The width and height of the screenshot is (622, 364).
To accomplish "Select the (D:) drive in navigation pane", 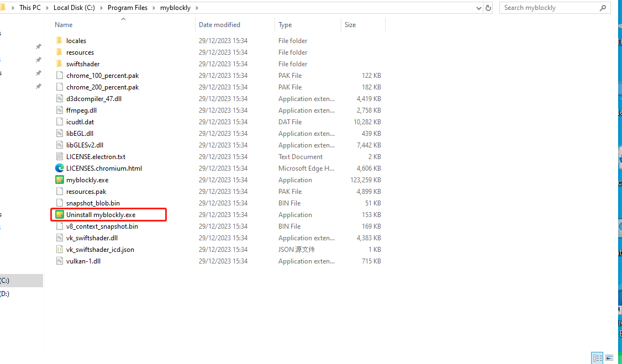I will (x=5, y=294).
